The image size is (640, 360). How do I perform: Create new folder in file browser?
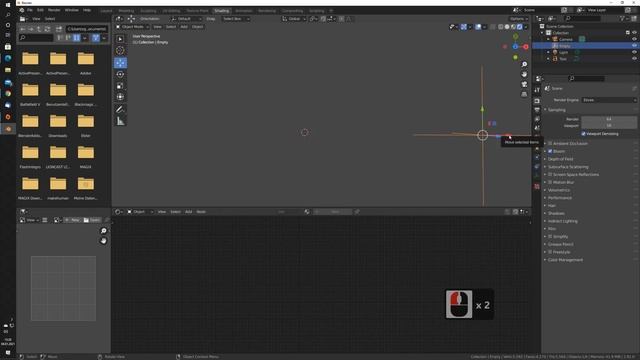(59, 29)
